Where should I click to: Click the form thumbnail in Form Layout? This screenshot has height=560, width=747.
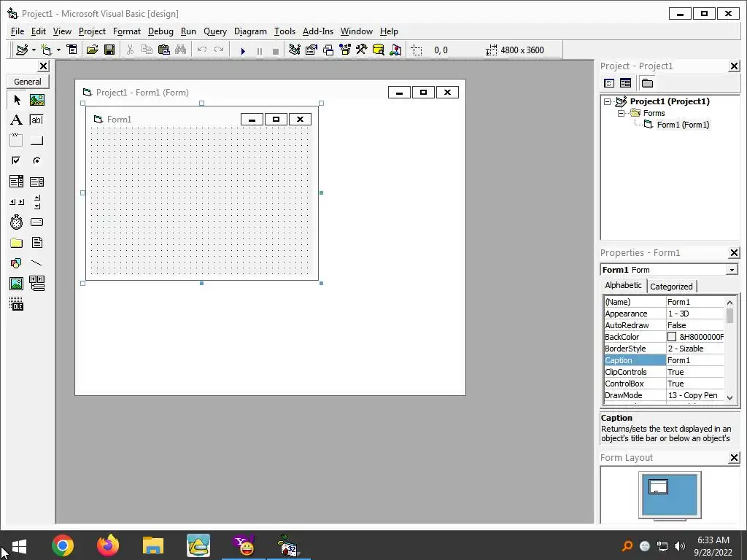pos(659,486)
